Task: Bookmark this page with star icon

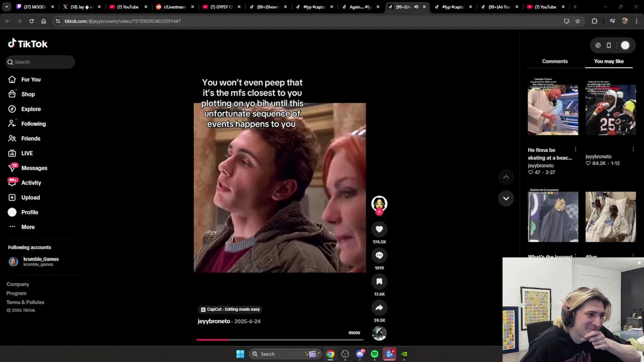Action: point(578,21)
